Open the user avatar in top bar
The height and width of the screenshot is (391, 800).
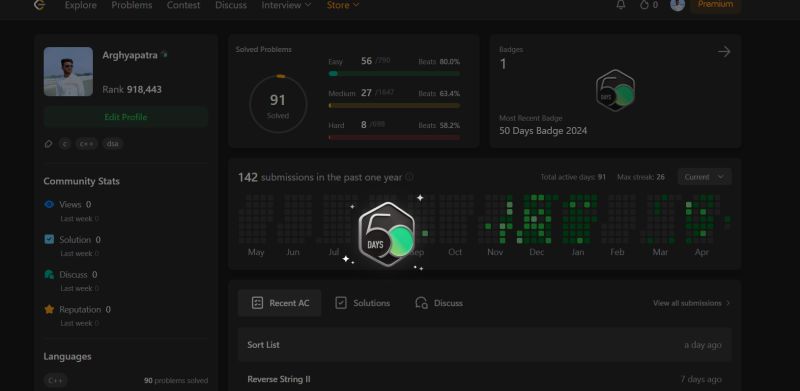click(677, 5)
